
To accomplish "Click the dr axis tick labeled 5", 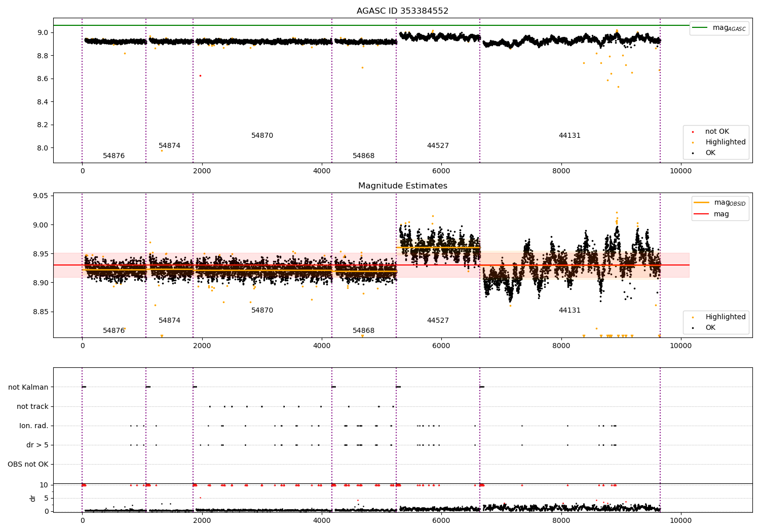I will [46, 498].
